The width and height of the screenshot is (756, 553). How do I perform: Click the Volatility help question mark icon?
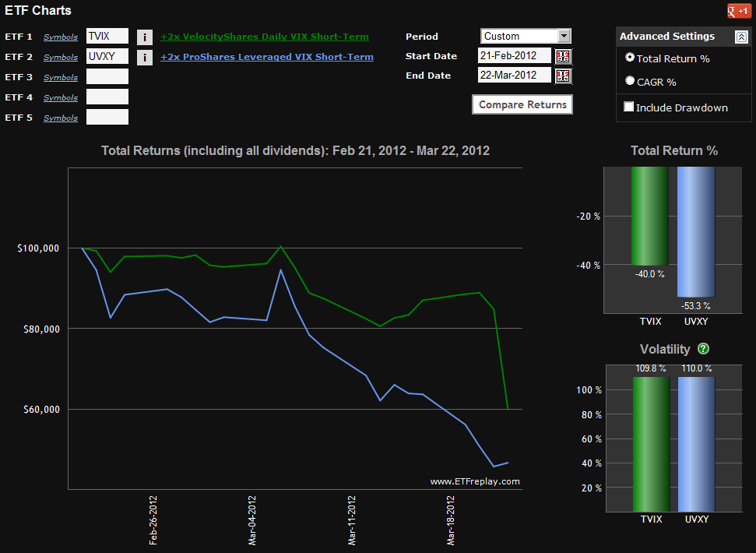coord(704,349)
